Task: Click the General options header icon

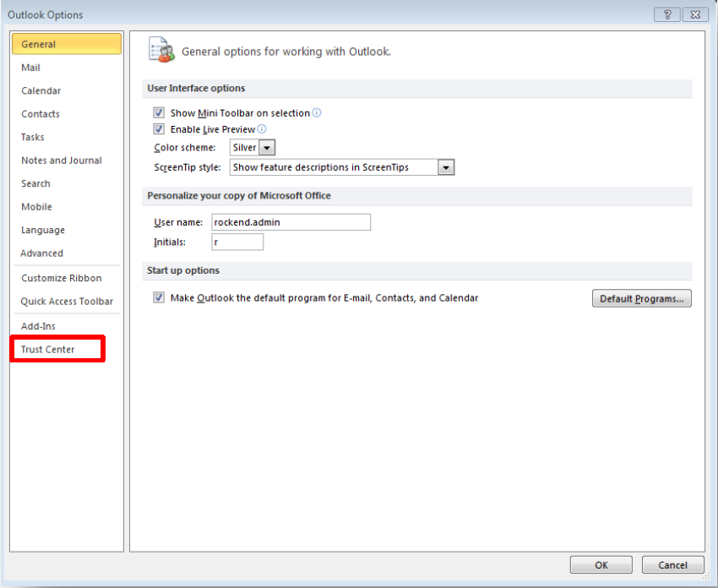Action: tap(161, 50)
